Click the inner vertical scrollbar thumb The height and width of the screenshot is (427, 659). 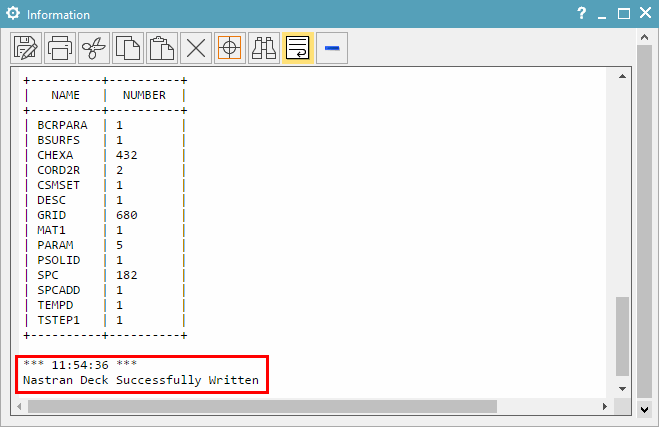[x=622, y=336]
